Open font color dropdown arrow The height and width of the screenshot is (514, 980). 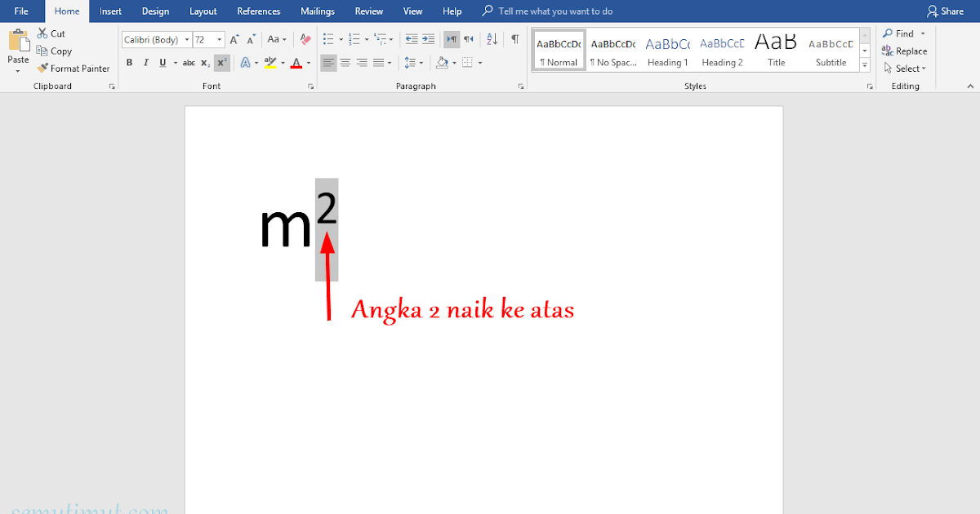click(x=309, y=63)
